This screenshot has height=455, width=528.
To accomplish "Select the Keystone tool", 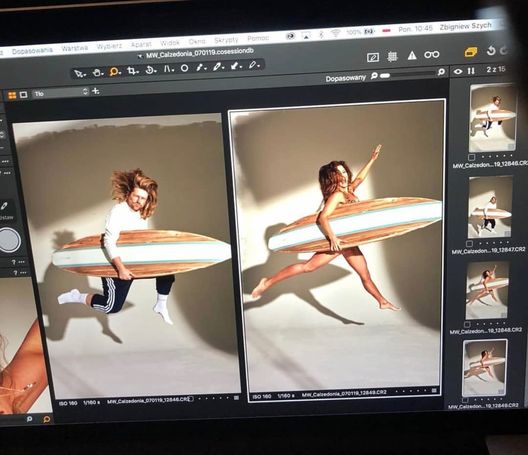I will pos(167,69).
